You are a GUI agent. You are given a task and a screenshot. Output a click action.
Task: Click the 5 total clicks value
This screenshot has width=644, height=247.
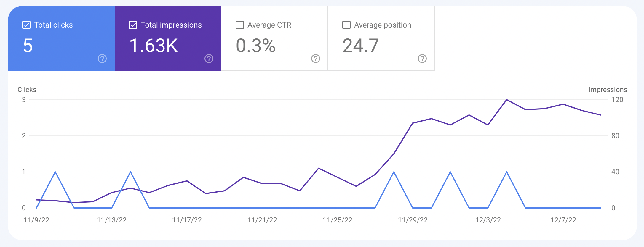[28, 46]
